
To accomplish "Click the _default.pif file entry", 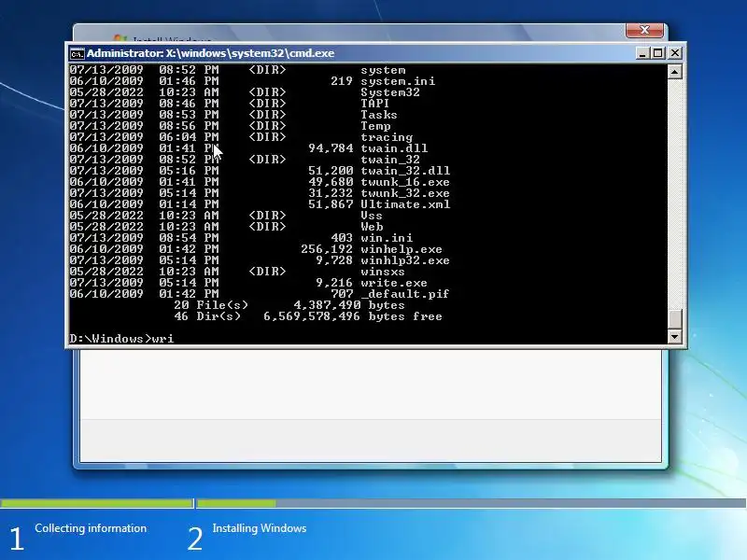I will point(405,294).
